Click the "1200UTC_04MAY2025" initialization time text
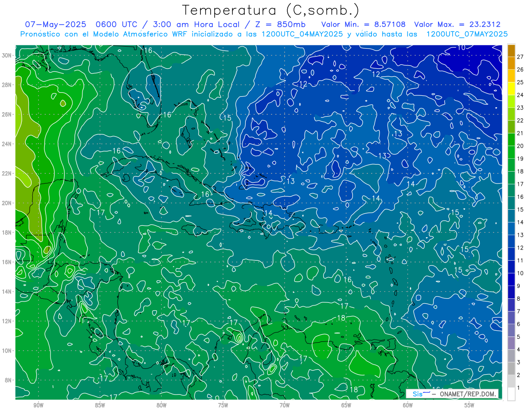Screen dimensions: 532x411 click(302, 34)
